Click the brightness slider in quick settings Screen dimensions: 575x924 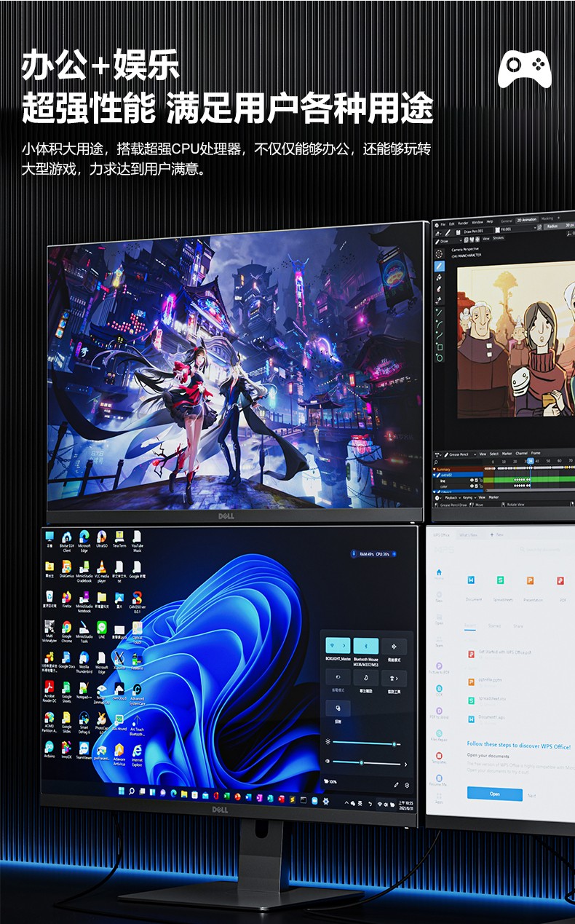[366, 743]
